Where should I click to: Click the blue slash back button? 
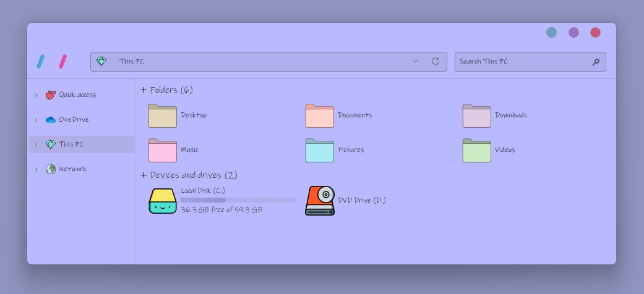pyautogui.click(x=40, y=62)
